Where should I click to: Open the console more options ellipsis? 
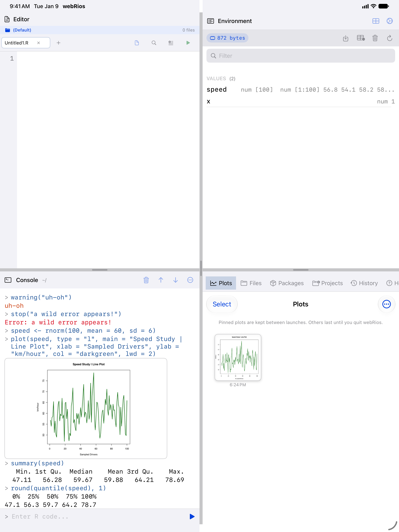[190, 280]
